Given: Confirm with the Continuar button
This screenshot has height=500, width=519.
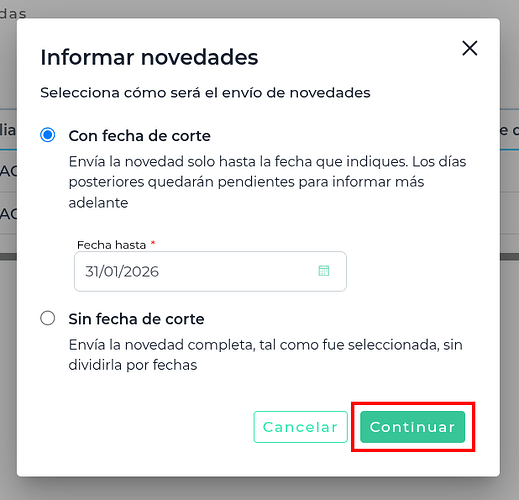Looking at the screenshot, I should pos(412,427).
